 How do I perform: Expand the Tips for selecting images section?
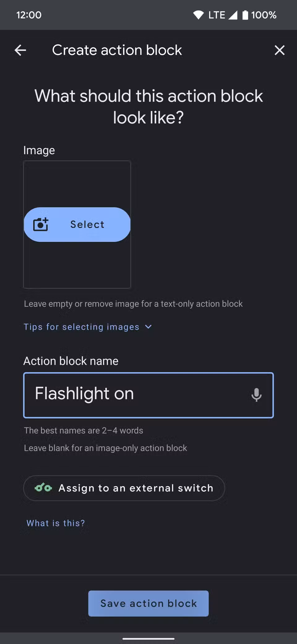coord(81,327)
